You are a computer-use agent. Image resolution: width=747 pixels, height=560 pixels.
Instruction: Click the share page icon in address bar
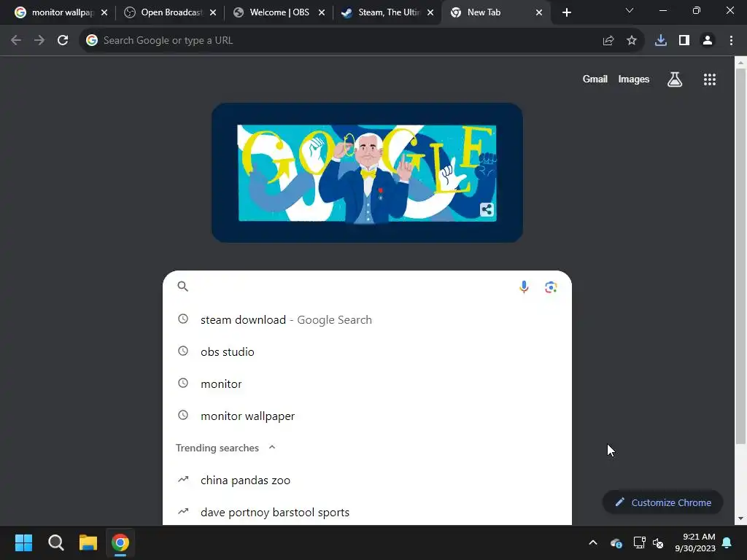click(x=608, y=41)
